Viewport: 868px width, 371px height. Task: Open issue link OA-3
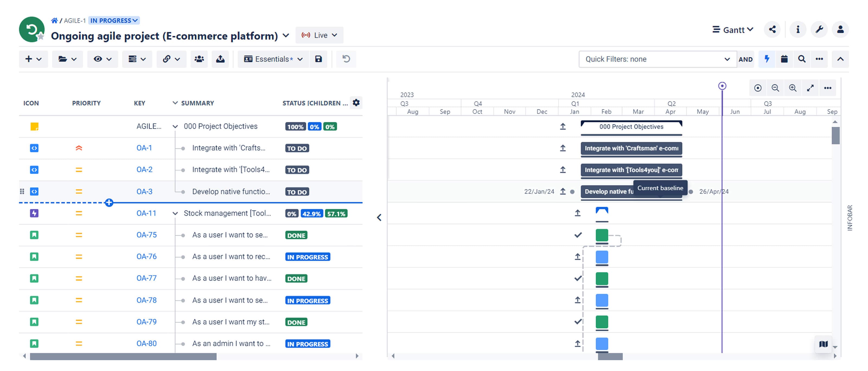pyautogui.click(x=144, y=191)
